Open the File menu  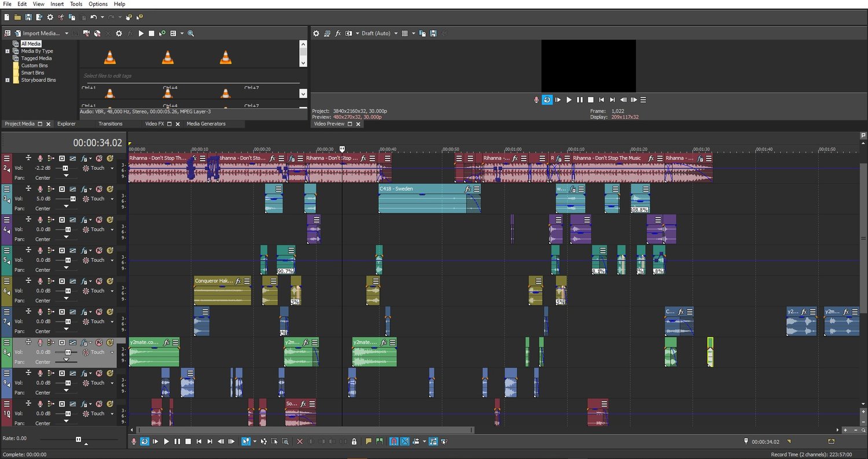pyautogui.click(x=8, y=4)
